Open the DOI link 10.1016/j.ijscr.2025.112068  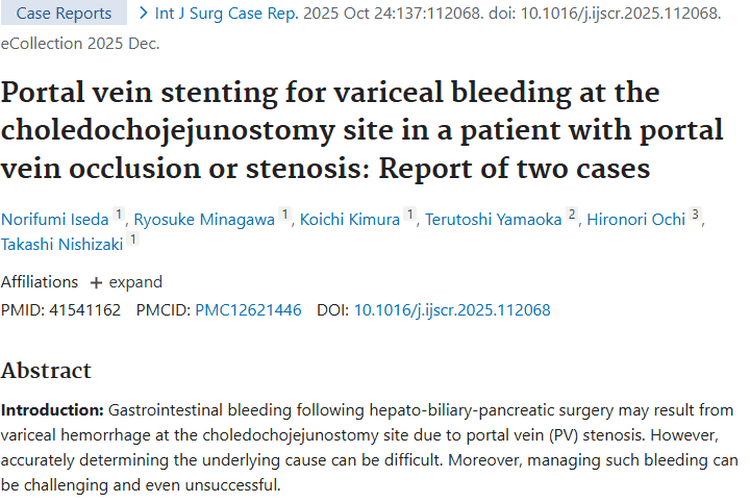(x=452, y=310)
